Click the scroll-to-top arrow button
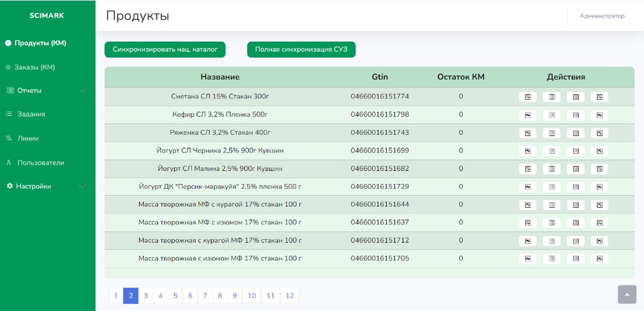The image size is (644, 311). [627, 295]
